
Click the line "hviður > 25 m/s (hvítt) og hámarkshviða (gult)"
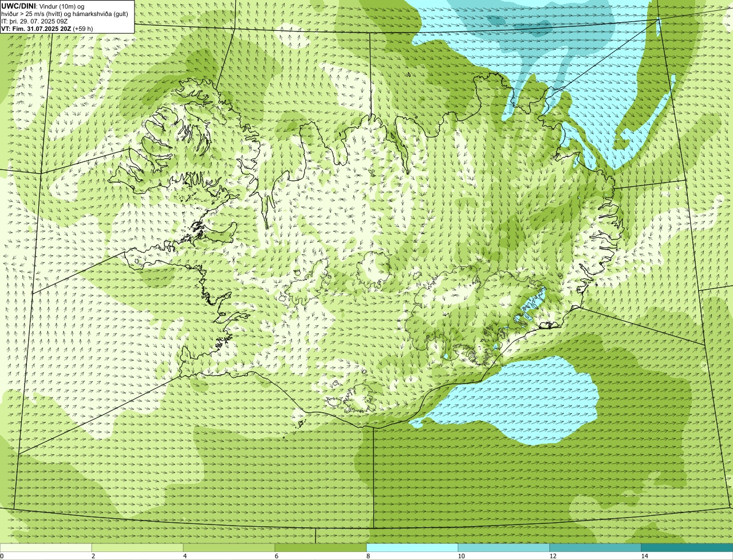pos(65,13)
